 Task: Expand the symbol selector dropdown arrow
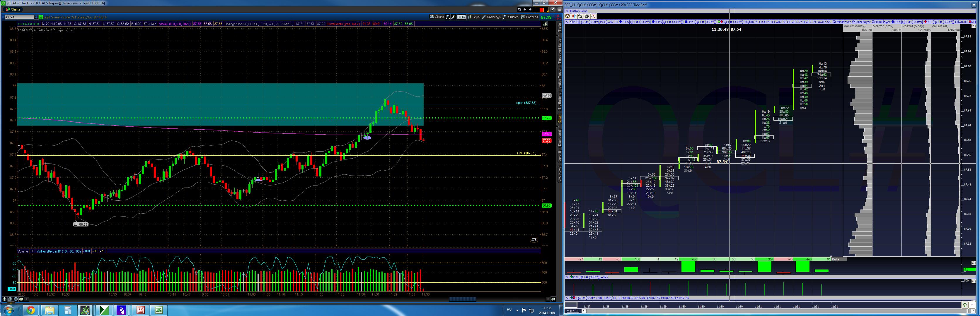click(x=37, y=17)
